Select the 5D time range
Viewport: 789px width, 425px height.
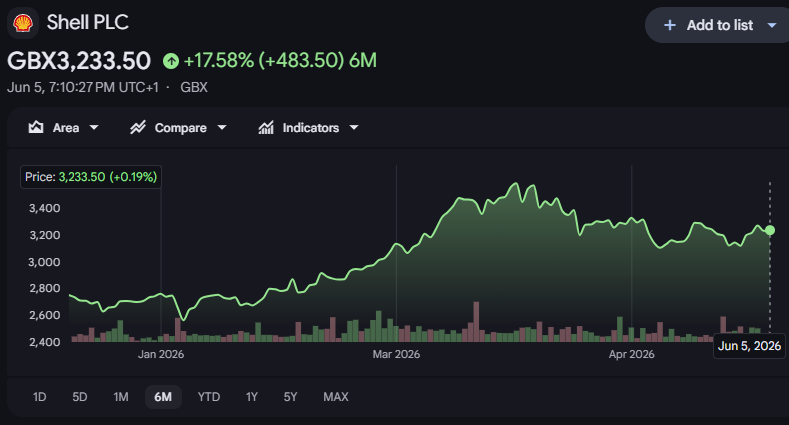pos(80,397)
